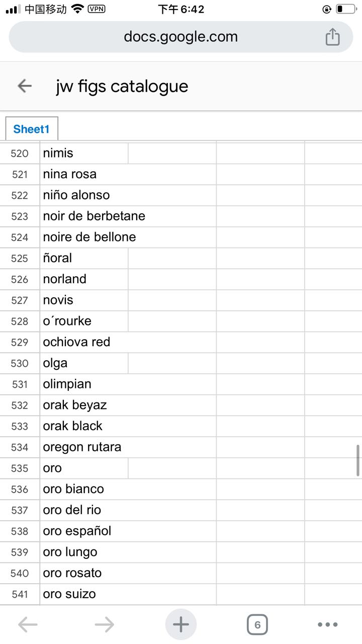This screenshot has height=644, width=362.
Task: Select the vertical scrollbar handle
Action: [x=358, y=460]
